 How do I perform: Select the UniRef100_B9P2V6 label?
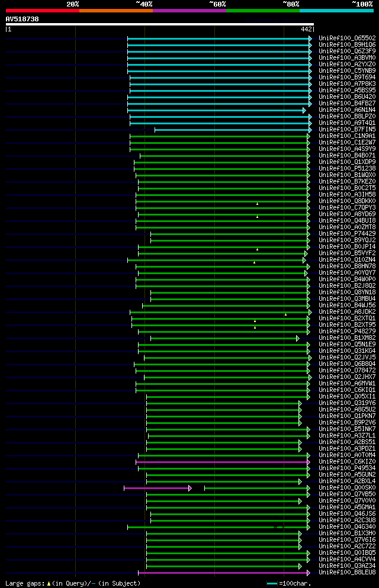tap(347, 423)
